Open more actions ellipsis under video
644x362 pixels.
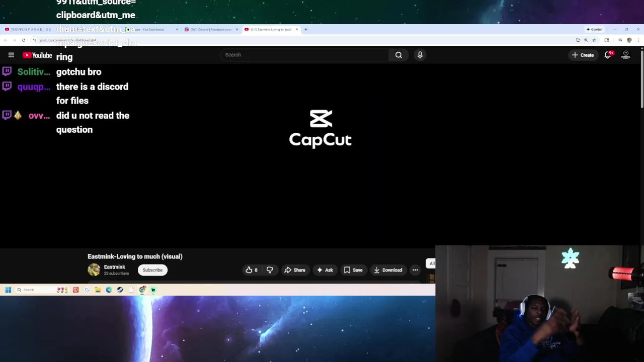pos(415,270)
